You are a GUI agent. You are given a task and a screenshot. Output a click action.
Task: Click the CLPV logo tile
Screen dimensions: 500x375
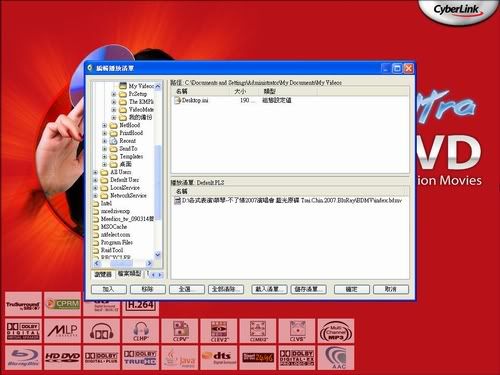tap(180, 331)
